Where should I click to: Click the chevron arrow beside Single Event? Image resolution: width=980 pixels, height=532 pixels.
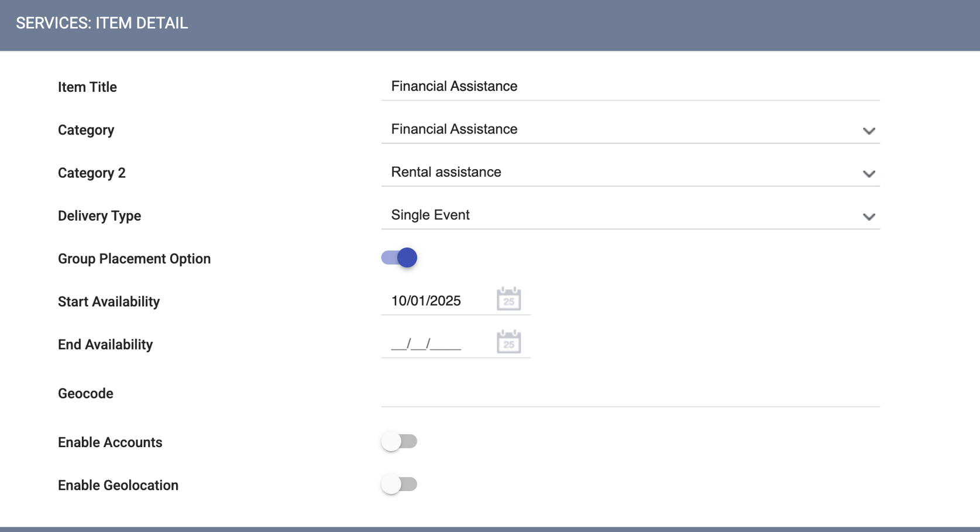click(x=868, y=217)
